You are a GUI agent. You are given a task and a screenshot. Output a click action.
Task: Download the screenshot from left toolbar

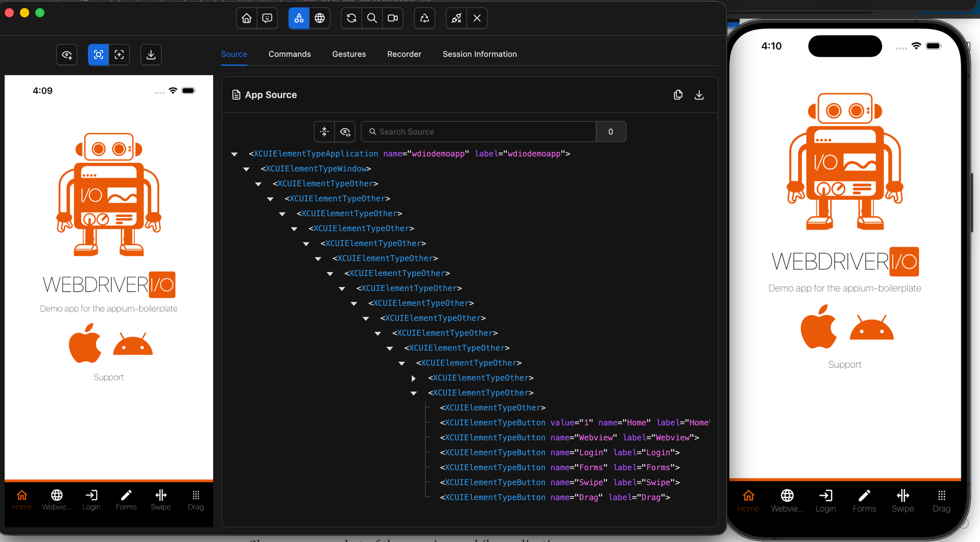151,54
